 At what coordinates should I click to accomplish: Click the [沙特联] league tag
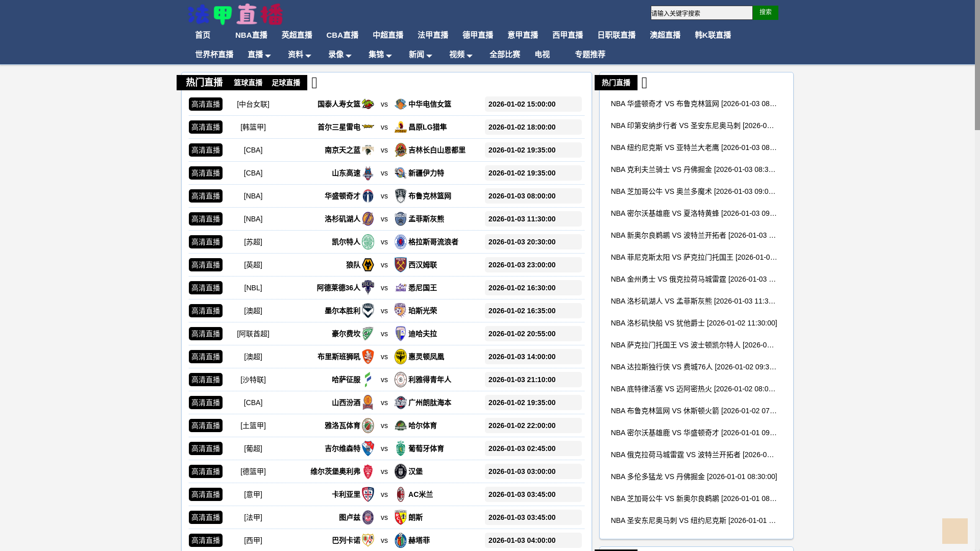(253, 380)
